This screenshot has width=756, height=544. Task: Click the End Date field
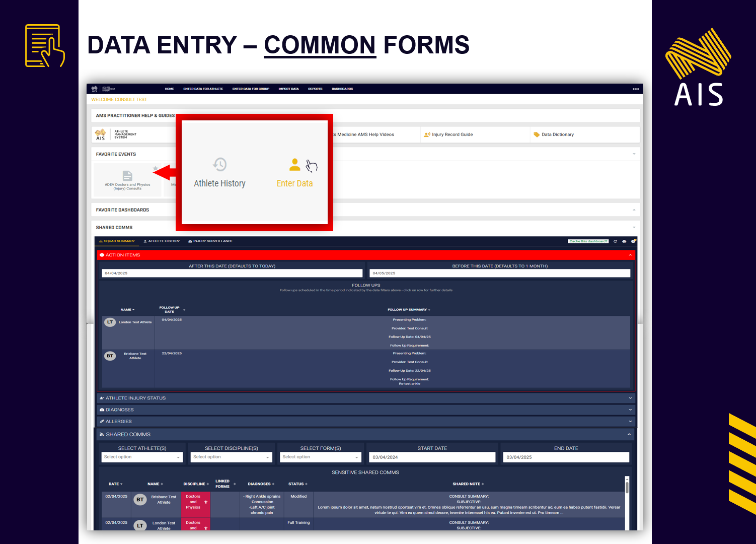point(566,457)
